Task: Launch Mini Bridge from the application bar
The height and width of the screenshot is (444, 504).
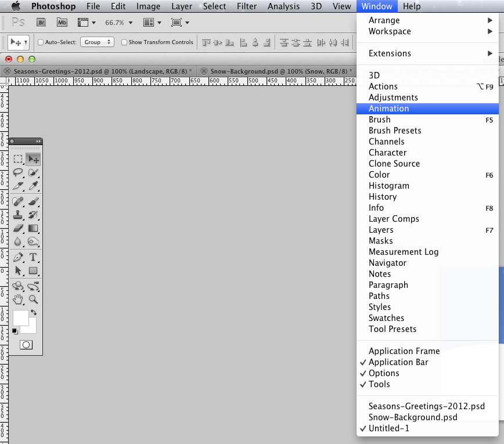Action: (x=62, y=23)
